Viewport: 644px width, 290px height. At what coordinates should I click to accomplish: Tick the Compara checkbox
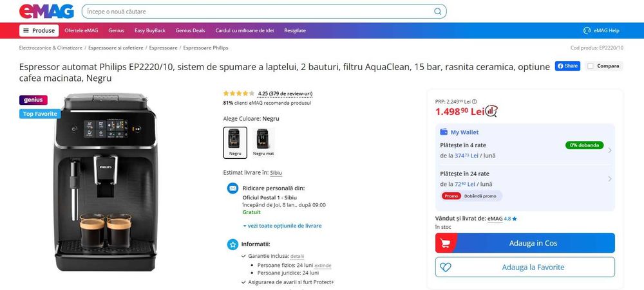click(591, 66)
